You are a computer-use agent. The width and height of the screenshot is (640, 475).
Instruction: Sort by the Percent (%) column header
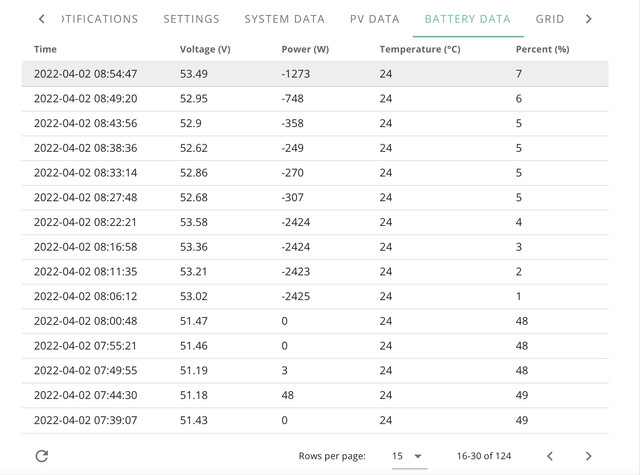coord(542,49)
